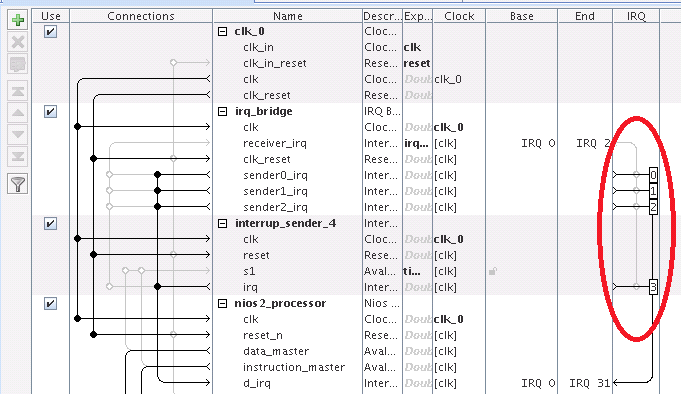682x397 pixels.
Task: Click the IRQ number 0 box for sender0_irq
Action: point(653,175)
